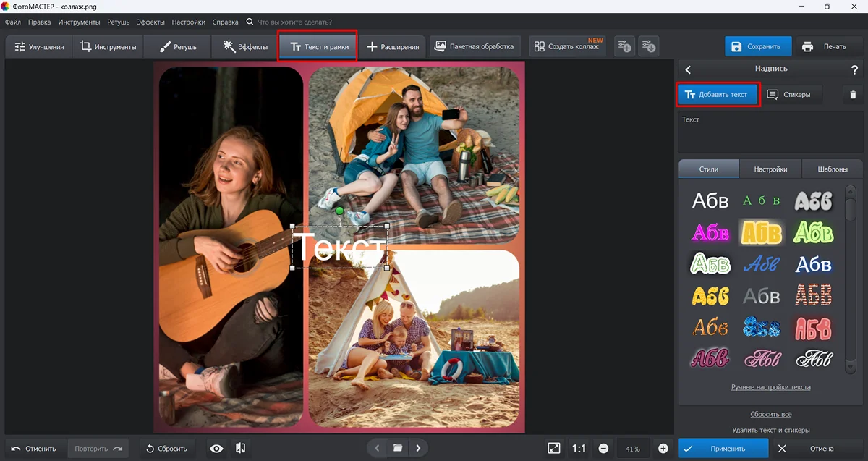Click the help question mark icon
Image resolution: width=868 pixels, height=461 pixels.
(854, 69)
